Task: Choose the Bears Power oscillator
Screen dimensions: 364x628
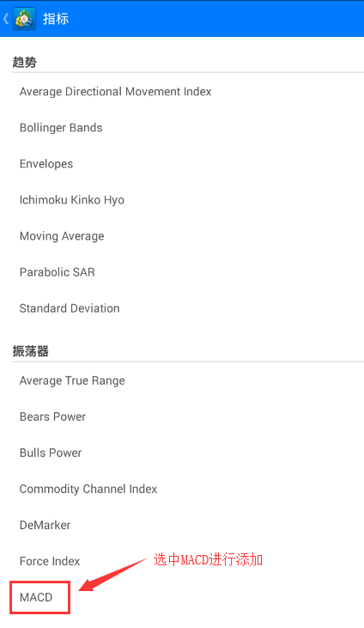Action: click(x=182, y=417)
